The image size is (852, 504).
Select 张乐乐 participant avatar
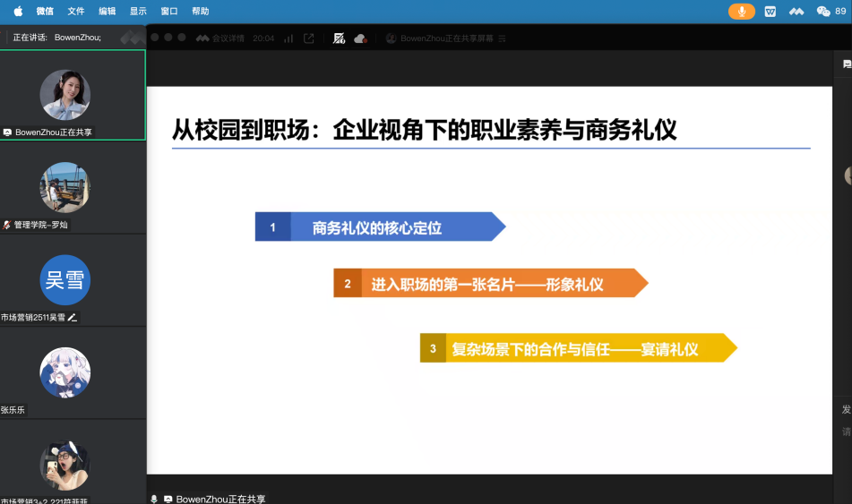pos(65,372)
